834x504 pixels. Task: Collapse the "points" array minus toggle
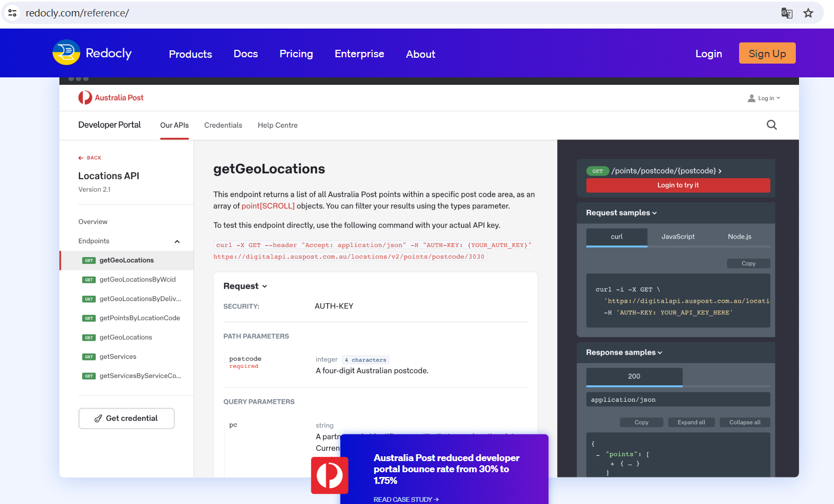pos(598,455)
